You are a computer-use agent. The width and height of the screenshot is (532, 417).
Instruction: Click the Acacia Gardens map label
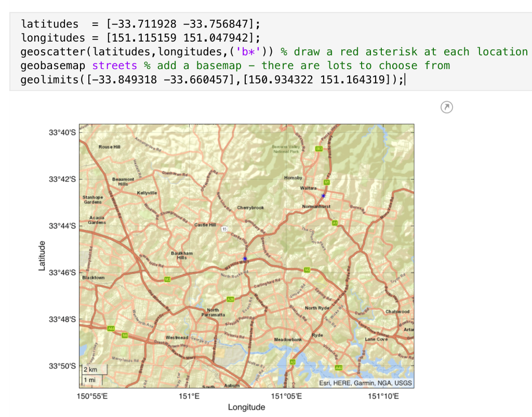97,220
